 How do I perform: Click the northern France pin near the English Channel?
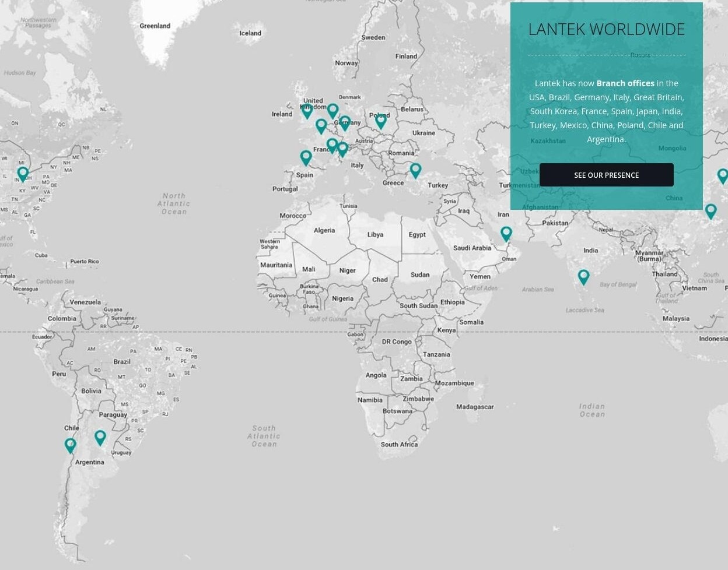coord(321,126)
